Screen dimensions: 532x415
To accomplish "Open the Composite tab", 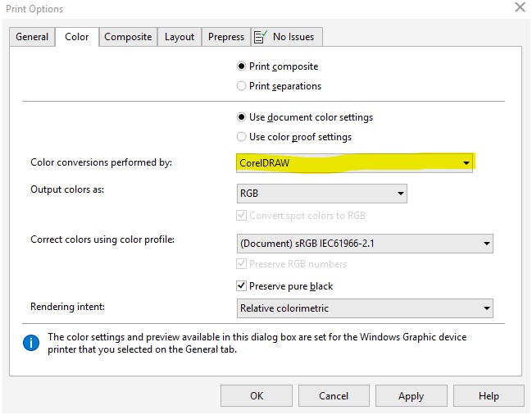I will (x=128, y=37).
